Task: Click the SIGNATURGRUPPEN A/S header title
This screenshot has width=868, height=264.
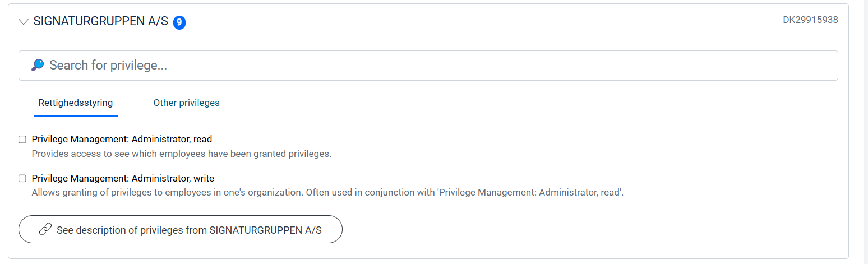Action: coord(100,21)
